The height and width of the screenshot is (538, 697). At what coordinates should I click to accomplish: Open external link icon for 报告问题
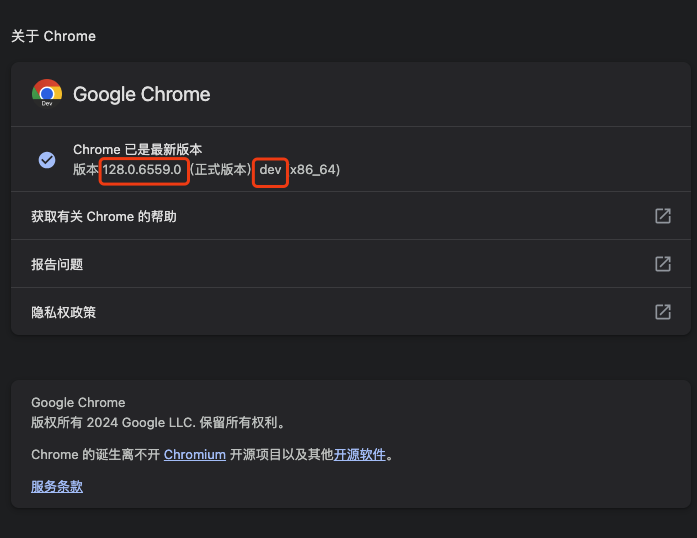663,264
